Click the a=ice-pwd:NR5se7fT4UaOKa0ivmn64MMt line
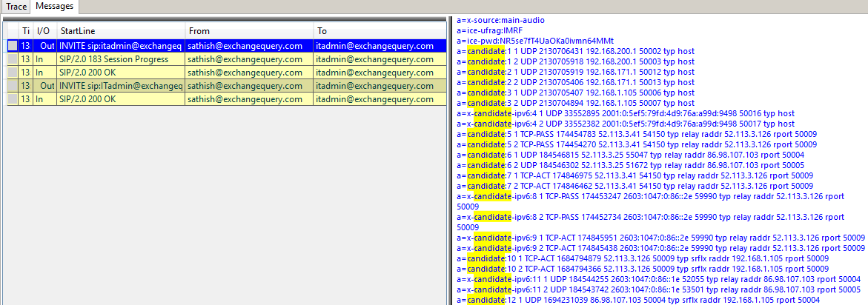The height and width of the screenshot is (305, 868). tap(535, 41)
